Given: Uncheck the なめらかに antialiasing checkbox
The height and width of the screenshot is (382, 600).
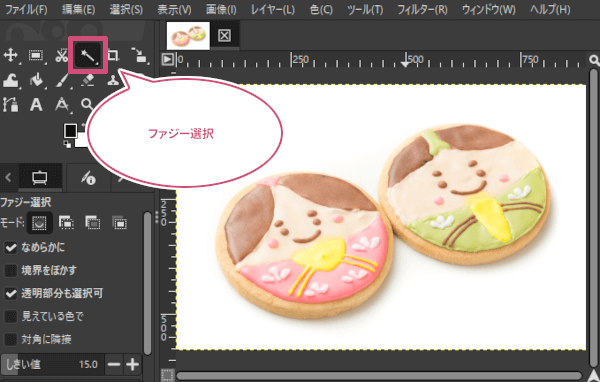Looking at the screenshot, I should point(11,248).
